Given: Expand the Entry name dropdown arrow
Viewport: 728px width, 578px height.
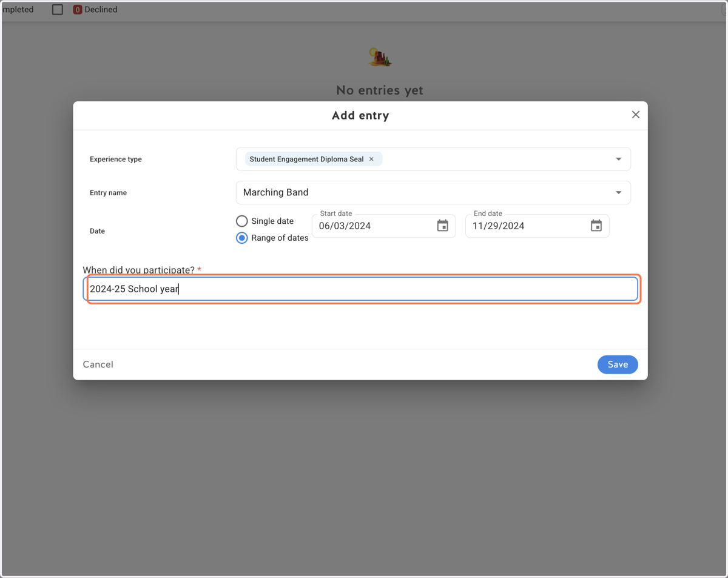Looking at the screenshot, I should pyautogui.click(x=618, y=193).
